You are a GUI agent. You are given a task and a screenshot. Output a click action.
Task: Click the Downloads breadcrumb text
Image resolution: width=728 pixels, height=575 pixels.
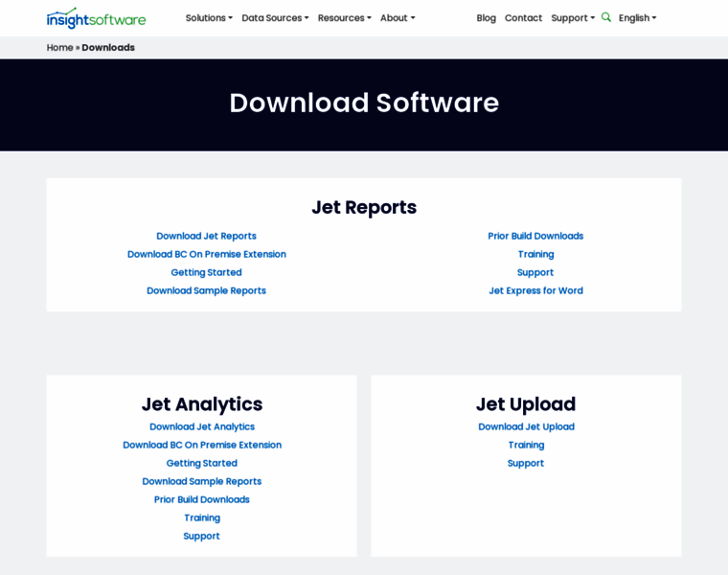[x=108, y=47]
